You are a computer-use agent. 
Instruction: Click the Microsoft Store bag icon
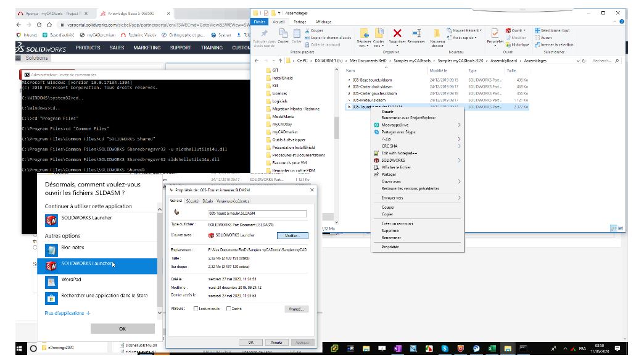pos(51,298)
